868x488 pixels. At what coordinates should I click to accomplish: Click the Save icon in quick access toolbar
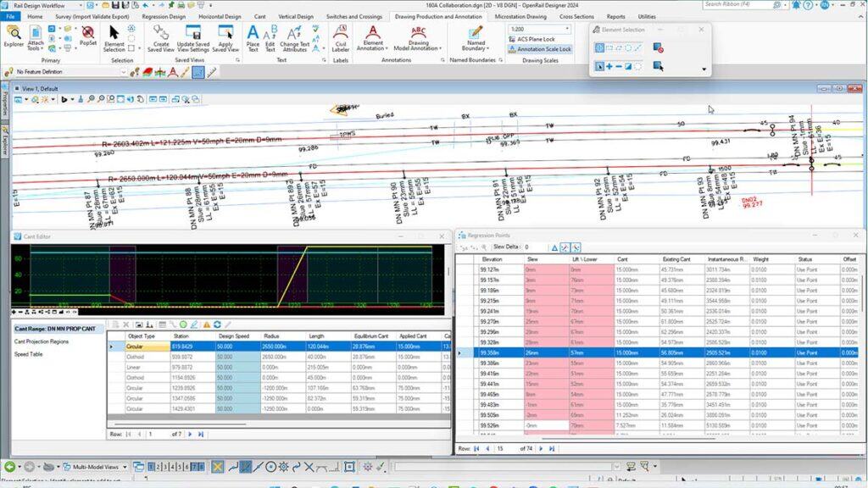(115, 5)
